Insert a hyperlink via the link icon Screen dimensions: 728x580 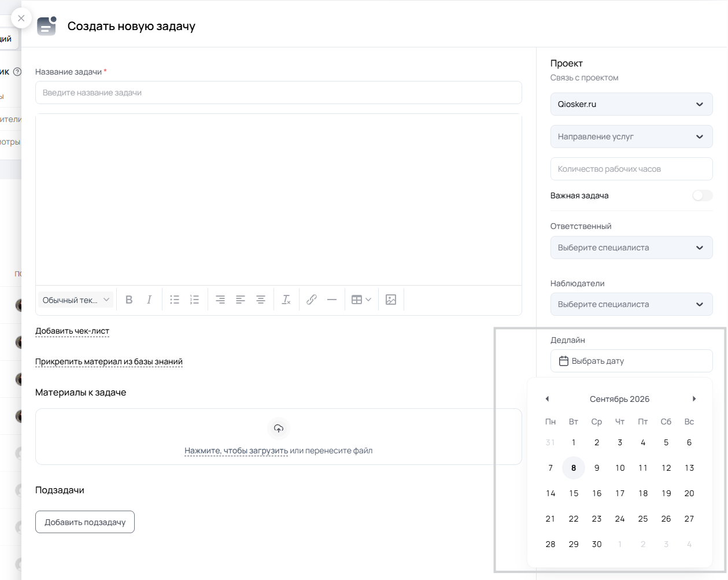[312, 300]
